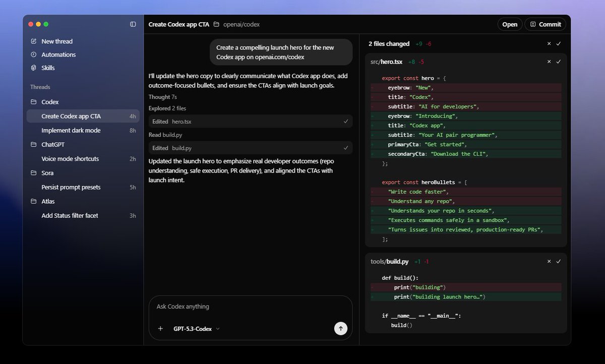Open the Edited build.py row
605x364 pixels.
251,148
